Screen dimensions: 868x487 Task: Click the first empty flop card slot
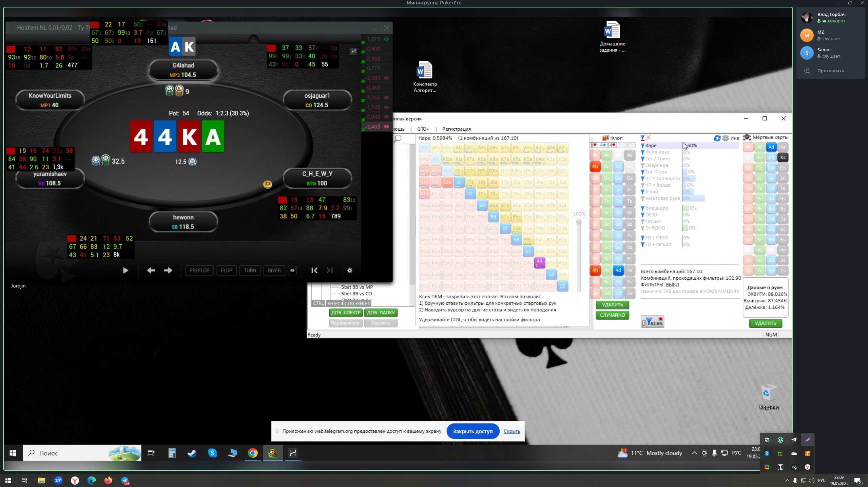click(x=622, y=145)
